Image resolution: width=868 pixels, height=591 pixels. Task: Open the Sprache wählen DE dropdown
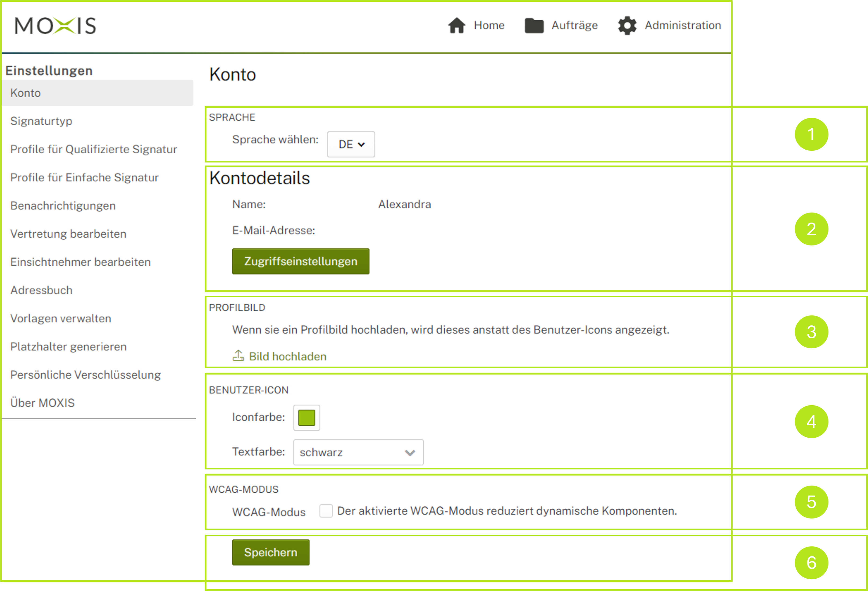tap(351, 144)
